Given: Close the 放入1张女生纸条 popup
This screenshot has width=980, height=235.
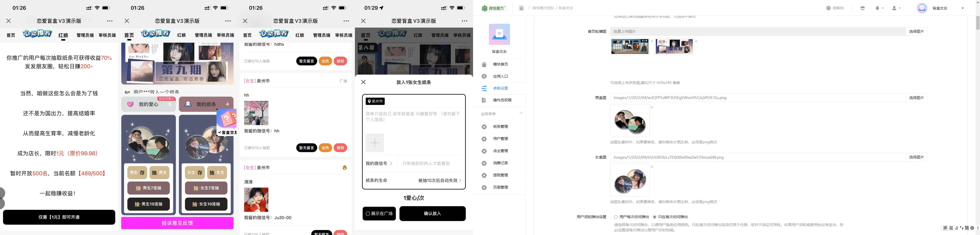Looking at the screenshot, I should coord(363,82).
